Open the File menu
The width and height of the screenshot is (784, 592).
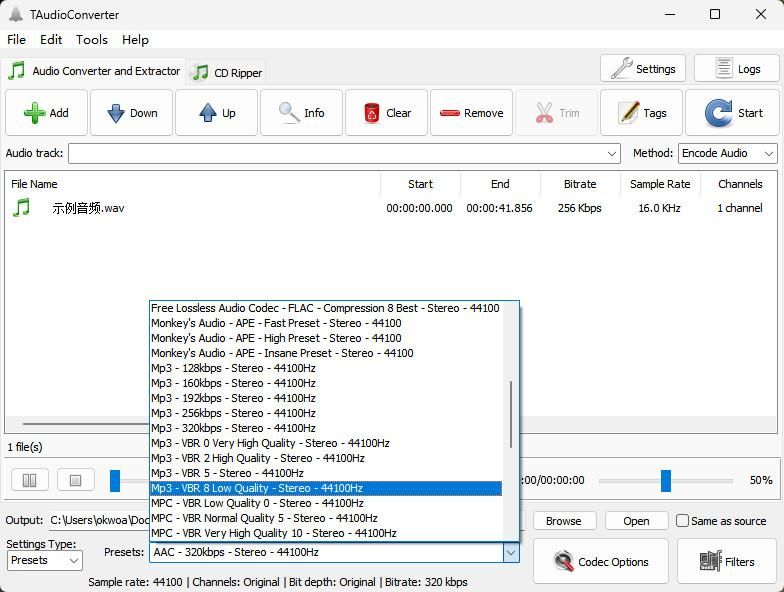coord(16,40)
